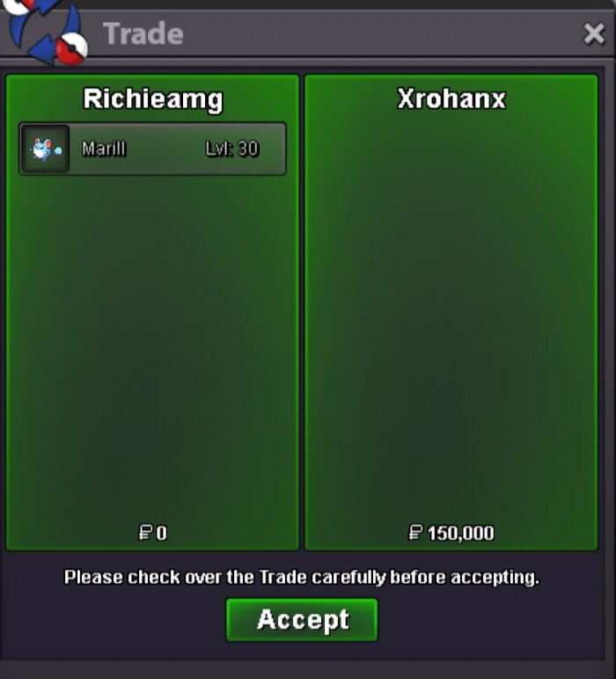Screen dimensions: 616x679
Task: Click the Lvl: 30 text
Action: click(x=231, y=149)
